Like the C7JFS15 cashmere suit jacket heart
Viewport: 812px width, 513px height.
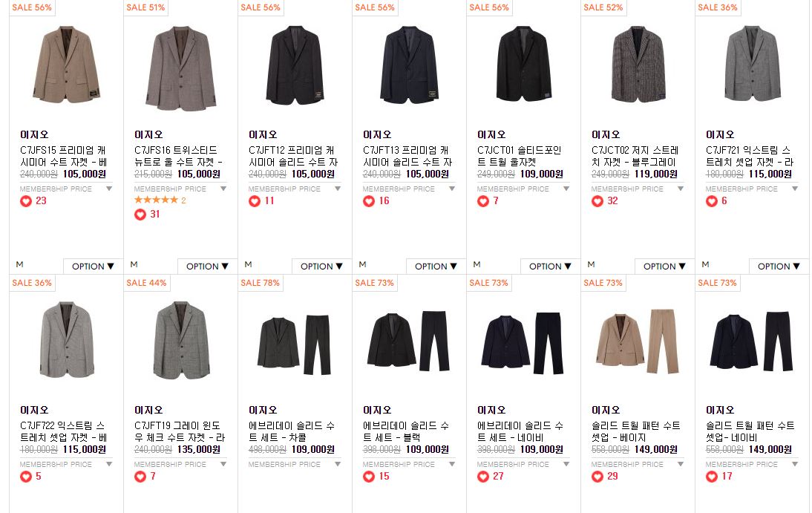pos(26,201)
